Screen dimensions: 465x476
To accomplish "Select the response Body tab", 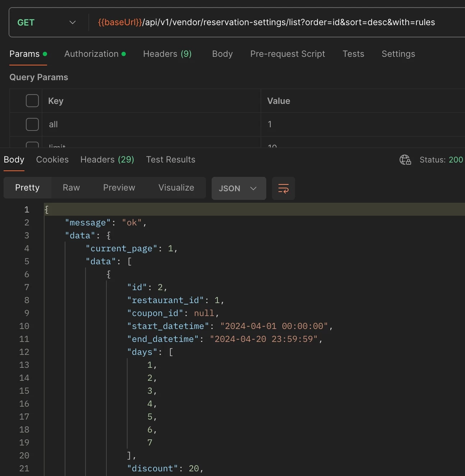I will click(x=14, y=160).
